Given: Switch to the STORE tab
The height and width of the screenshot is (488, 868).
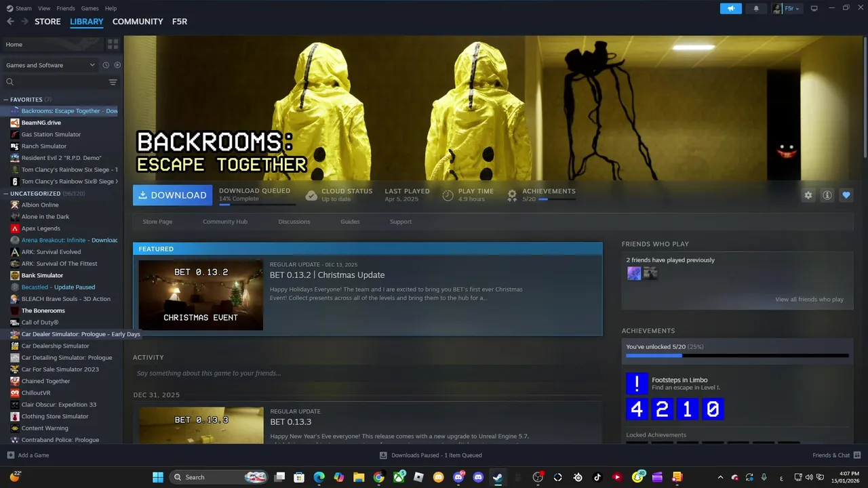Looking at the screenshot, I should [x=47, y=22].
